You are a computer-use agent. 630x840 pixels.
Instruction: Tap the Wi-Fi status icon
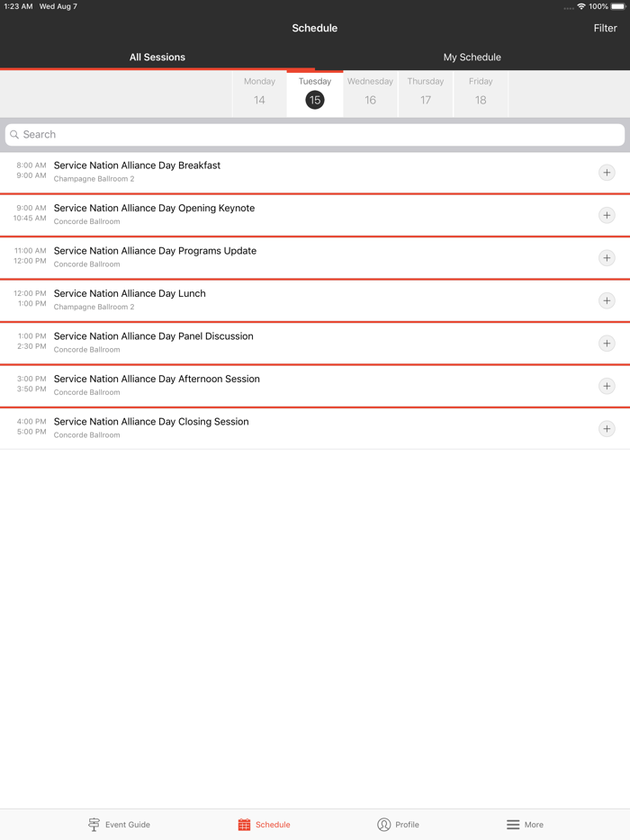click(x=581, y=6)
